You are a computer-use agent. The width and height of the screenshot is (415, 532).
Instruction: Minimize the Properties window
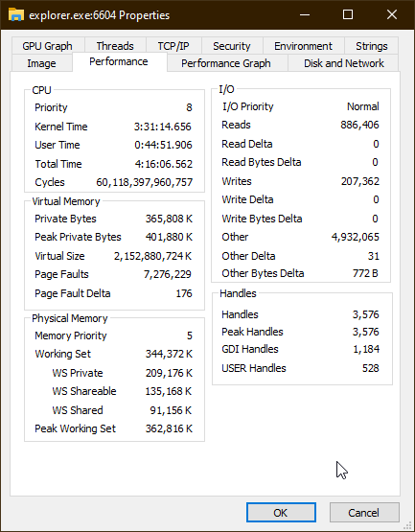coord(305,14)
